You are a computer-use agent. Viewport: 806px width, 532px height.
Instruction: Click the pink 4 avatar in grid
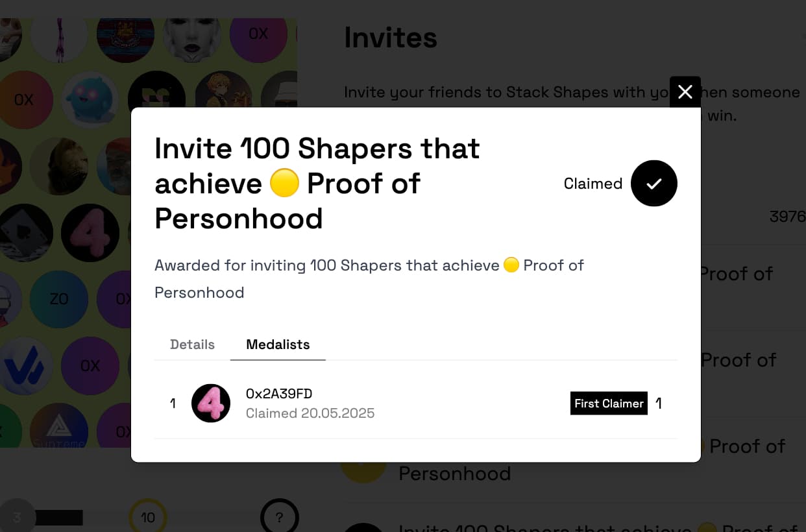(90, 232)
